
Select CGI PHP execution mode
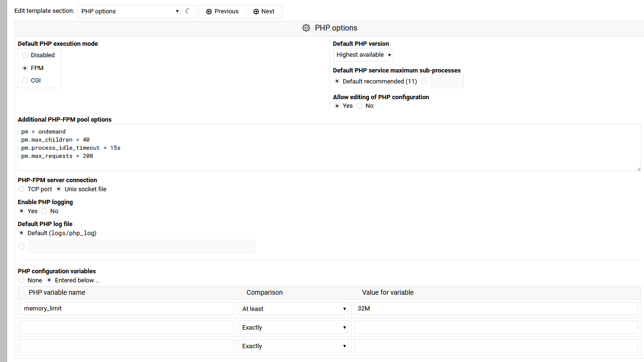click(x=25, y=81)
